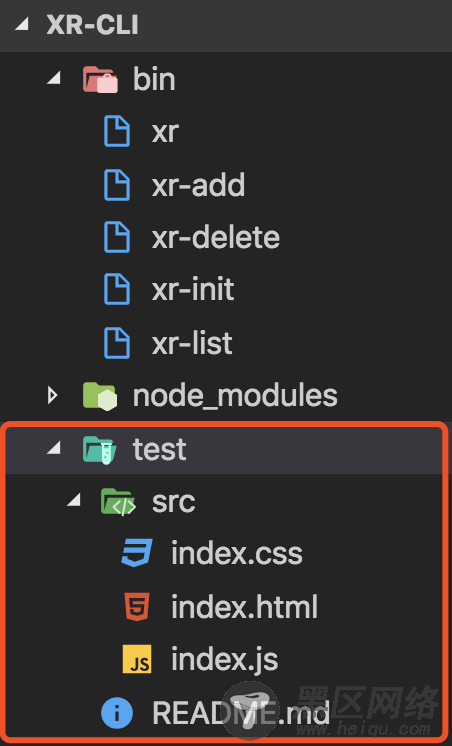The image size is (452, 746).
Task: Open the xr-delete file
Action: coord(216,237)
